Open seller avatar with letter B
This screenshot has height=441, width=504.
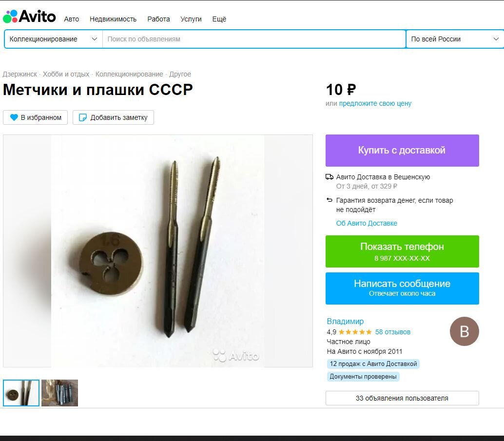[x=464, y=331]
